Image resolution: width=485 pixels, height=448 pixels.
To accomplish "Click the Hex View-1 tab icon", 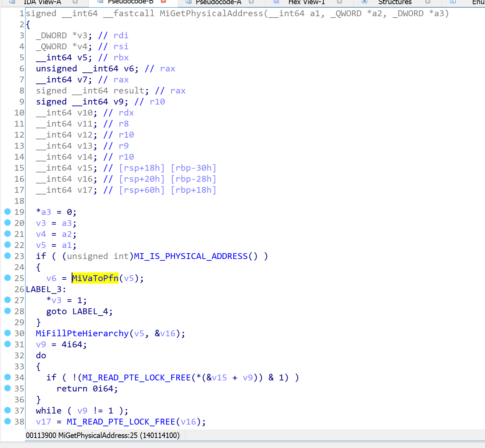I will click(276, 2).
